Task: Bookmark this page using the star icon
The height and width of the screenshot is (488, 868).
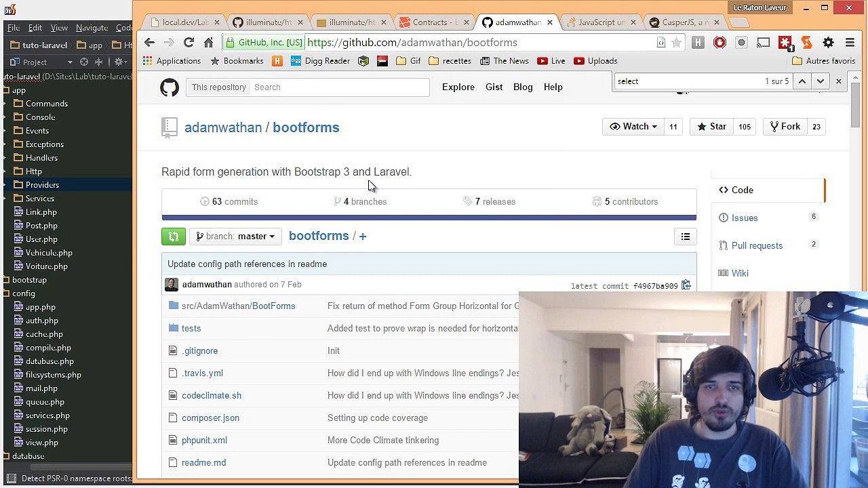Action: click(x=676, y=43)
